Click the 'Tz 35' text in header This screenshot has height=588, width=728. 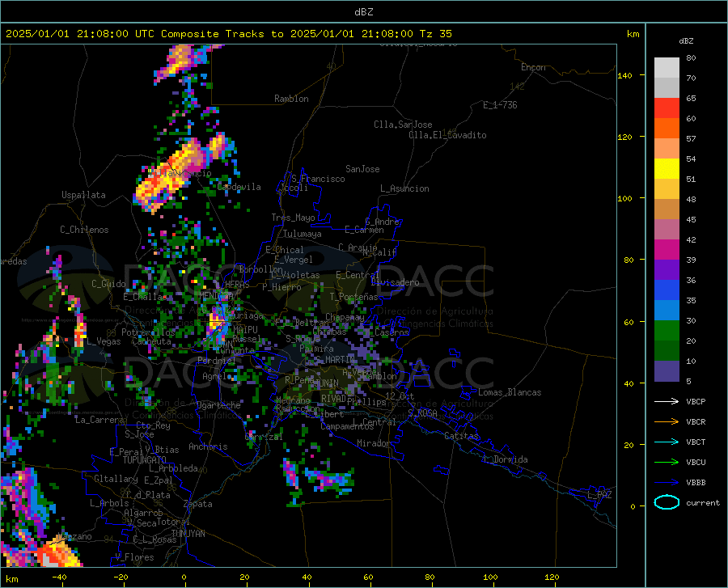(435, 34)
